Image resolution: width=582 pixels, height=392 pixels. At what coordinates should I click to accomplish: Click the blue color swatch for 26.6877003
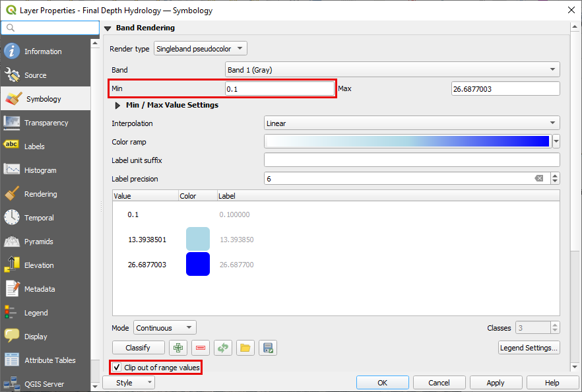(x=198, y=264)
